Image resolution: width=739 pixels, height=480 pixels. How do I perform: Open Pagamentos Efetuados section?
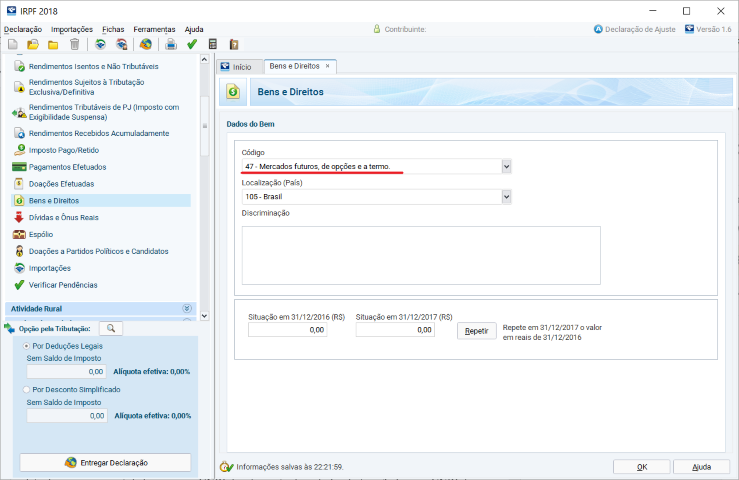pos(67,167)
